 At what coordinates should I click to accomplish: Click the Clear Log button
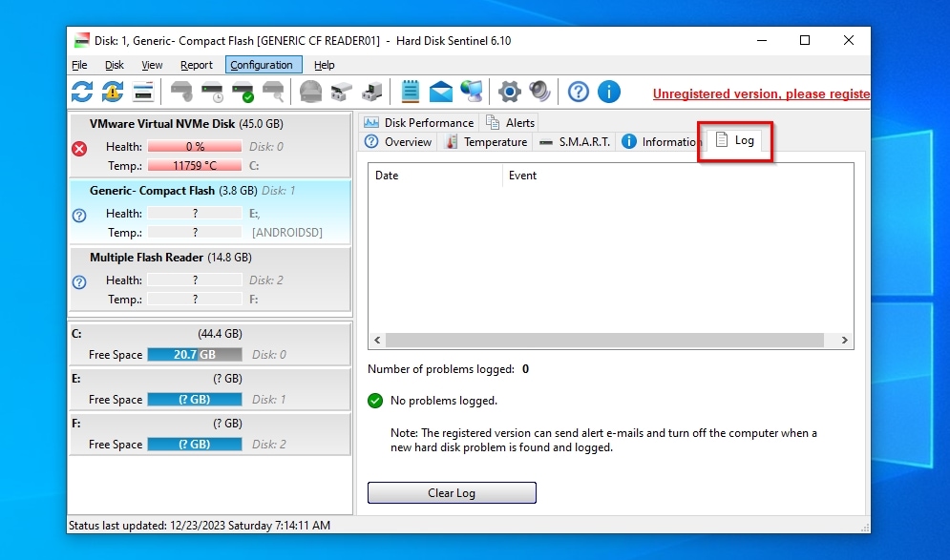452,493
